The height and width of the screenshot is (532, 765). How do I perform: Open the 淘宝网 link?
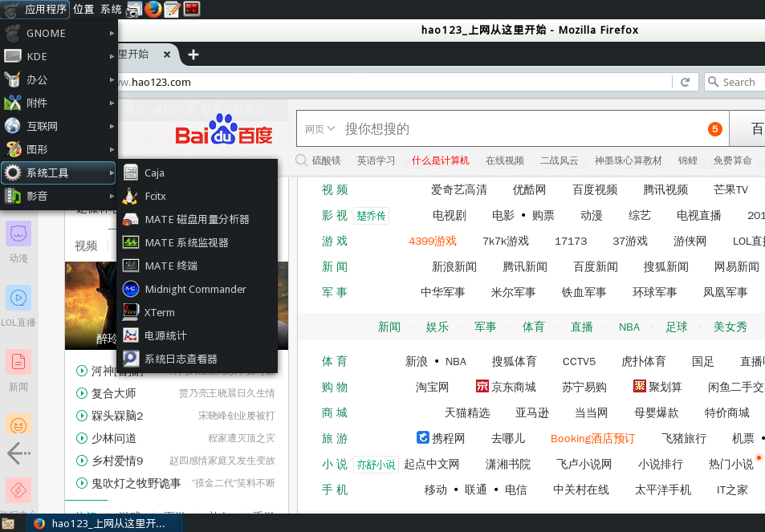click(x=432, y=388)
